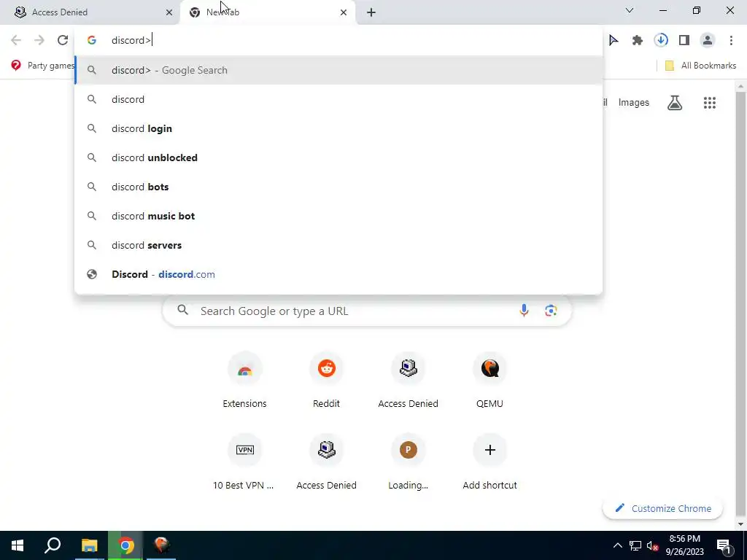Click the page vertical scrollbar

click(x=740, y=305)
